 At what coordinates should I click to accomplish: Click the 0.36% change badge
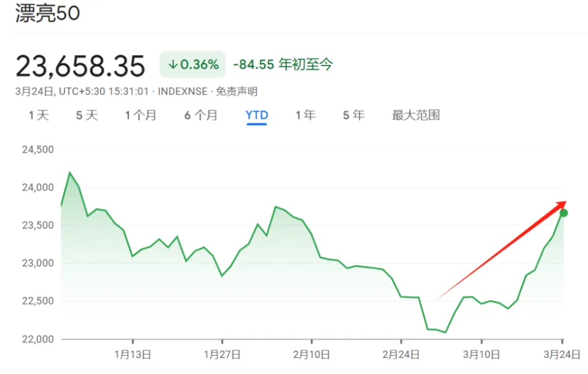point(193,64)
